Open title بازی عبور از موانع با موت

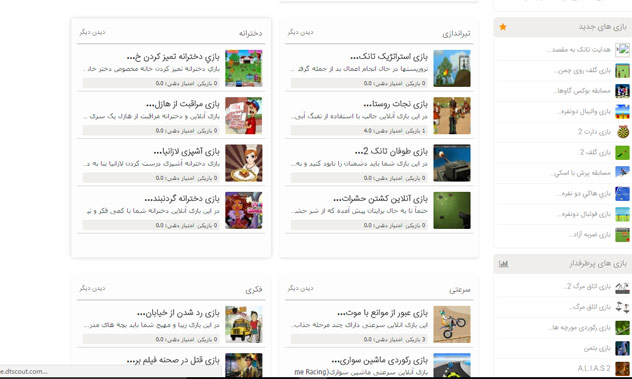383,313
